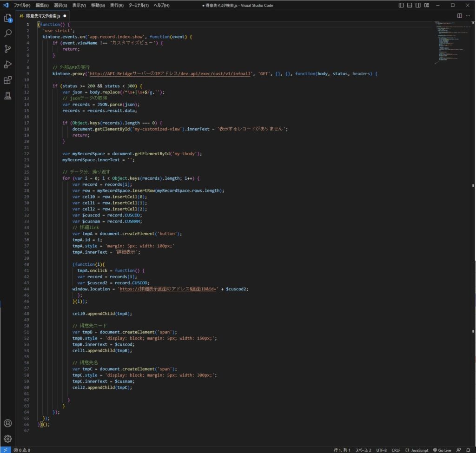Open the 編集(E) menu
The image size is (476, 453).
(42, 6)
